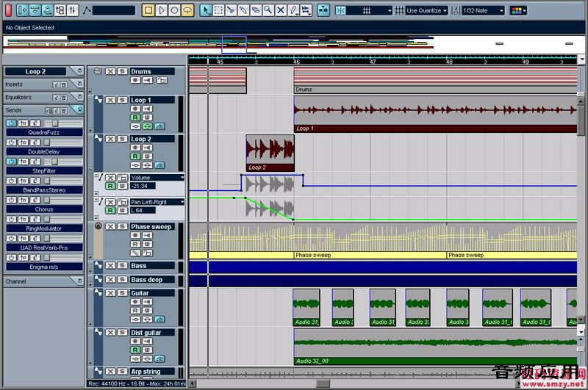Image resolution: width=588 pixels, height=390 pixels.
Task: Click the red activate project button
Action: [9, 10]
